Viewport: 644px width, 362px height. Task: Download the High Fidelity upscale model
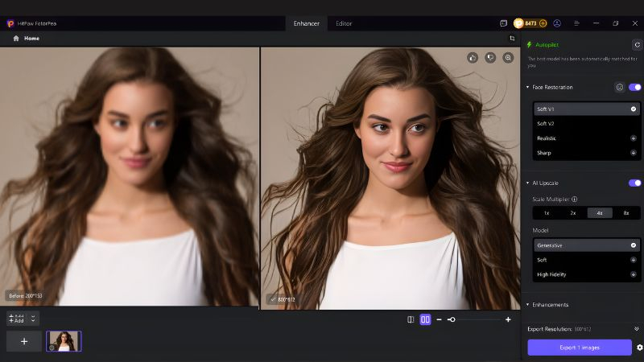[634, 274]
